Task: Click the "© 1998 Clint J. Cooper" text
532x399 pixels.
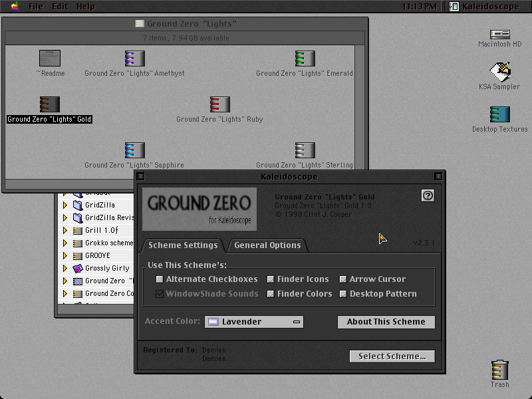Action: click(x=313, y=214)
